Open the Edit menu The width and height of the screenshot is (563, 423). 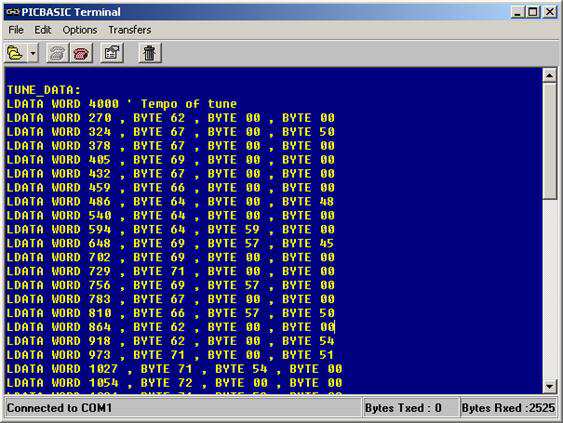point(42,30)
